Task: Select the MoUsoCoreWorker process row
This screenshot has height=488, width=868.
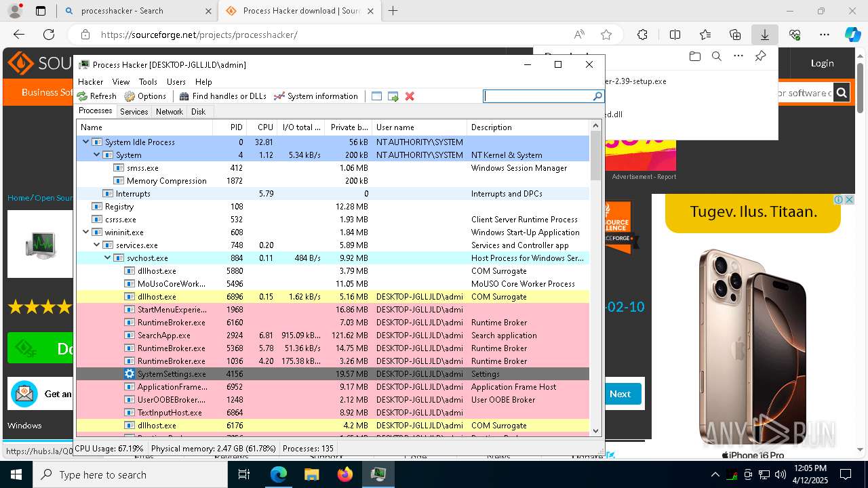Action: pos(332,284)
